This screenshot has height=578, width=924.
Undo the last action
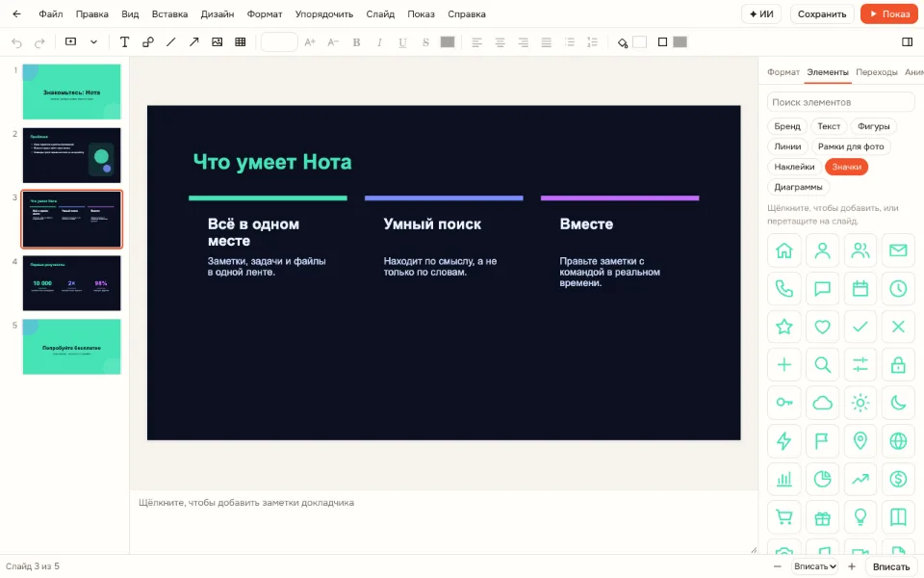click(x=16, y=42)
